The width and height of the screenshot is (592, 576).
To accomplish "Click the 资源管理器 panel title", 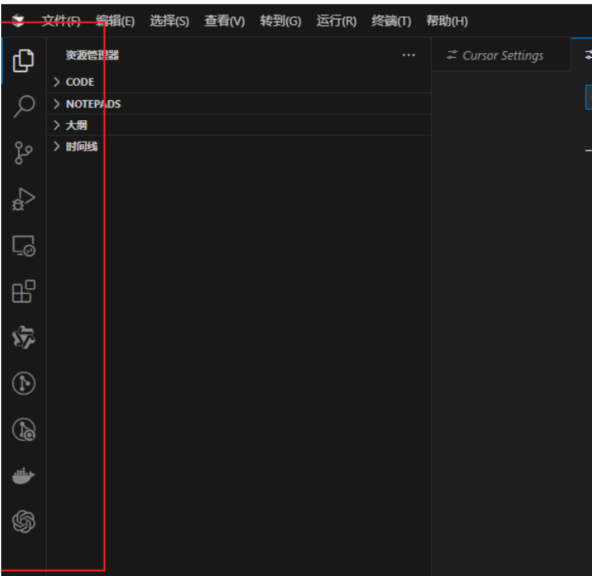I will tap(92, 55).
